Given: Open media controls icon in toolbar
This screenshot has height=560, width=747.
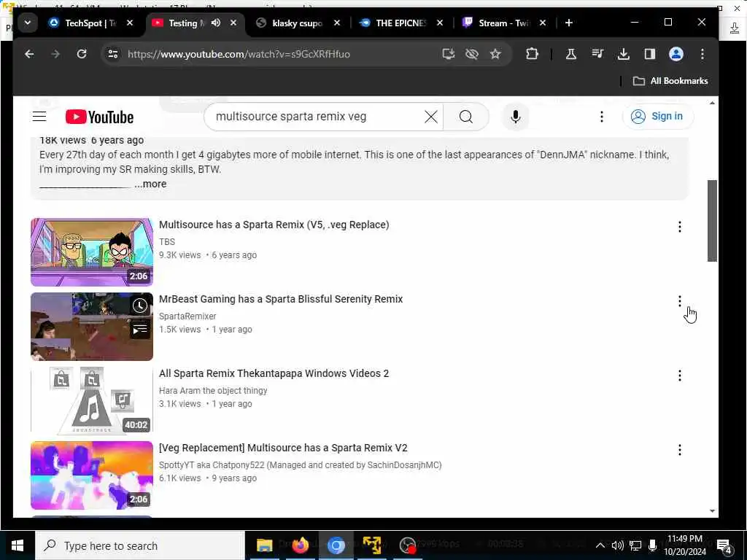Looking at the screenshot, I should click(597, 54).
